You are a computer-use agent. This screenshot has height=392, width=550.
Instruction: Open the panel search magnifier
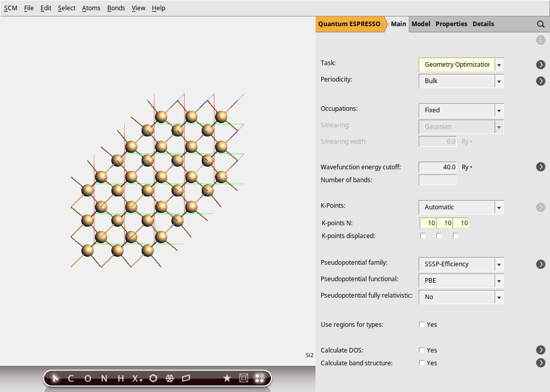pos(541,24)
